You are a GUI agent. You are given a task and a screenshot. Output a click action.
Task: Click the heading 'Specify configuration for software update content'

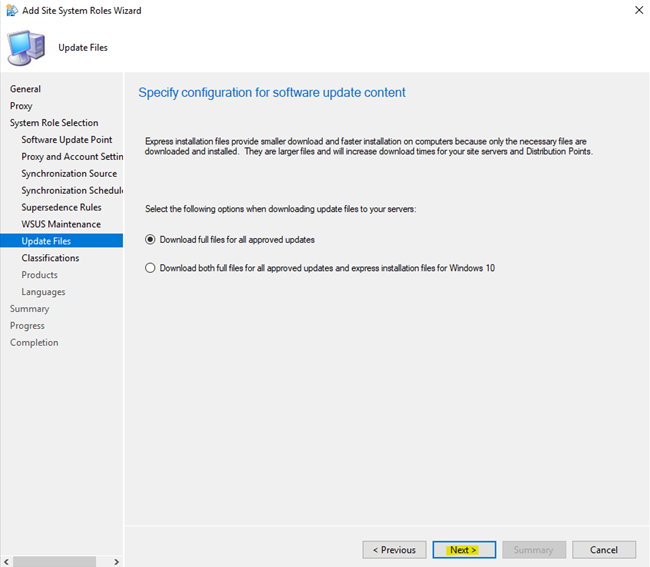point(272,92)
